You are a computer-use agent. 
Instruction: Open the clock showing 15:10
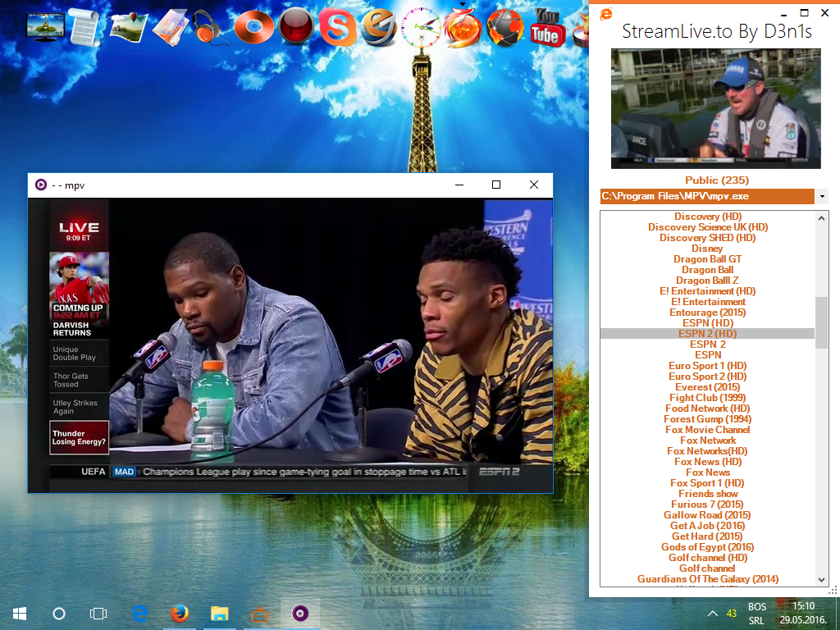coord(803,614)
